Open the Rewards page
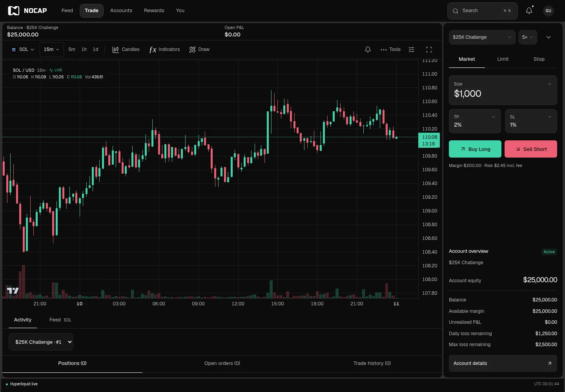Screen dimensions: 565x392 (x=154, y=11)
